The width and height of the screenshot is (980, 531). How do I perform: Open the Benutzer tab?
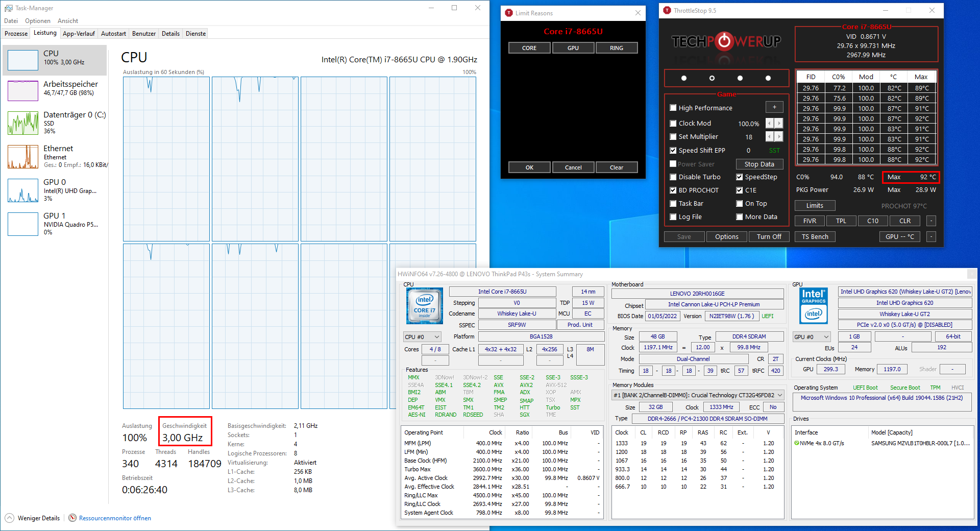tap(144, 33)
